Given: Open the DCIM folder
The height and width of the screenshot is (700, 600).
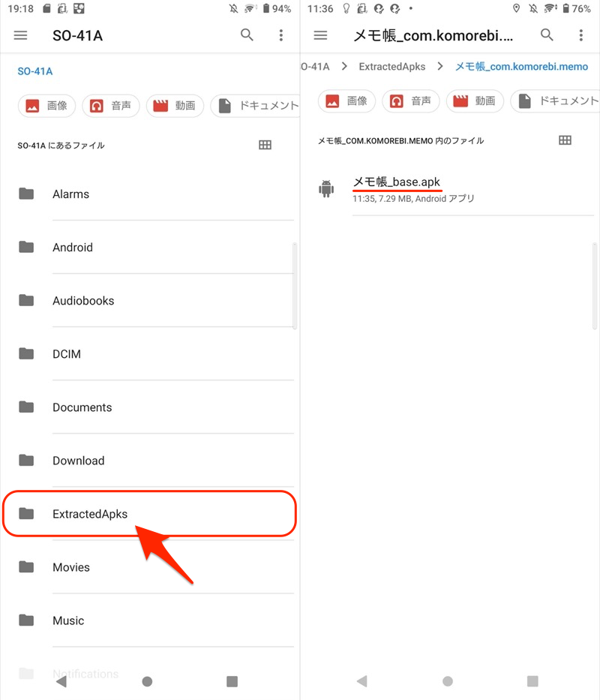Looking at the screenshot, I should tap(66, 354).
